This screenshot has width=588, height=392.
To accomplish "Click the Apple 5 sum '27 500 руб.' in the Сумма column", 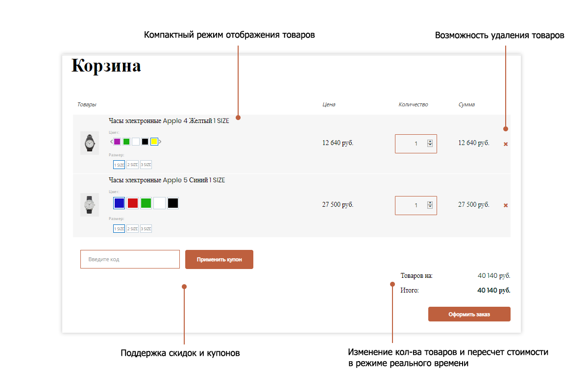I will [x=474, y=205].
